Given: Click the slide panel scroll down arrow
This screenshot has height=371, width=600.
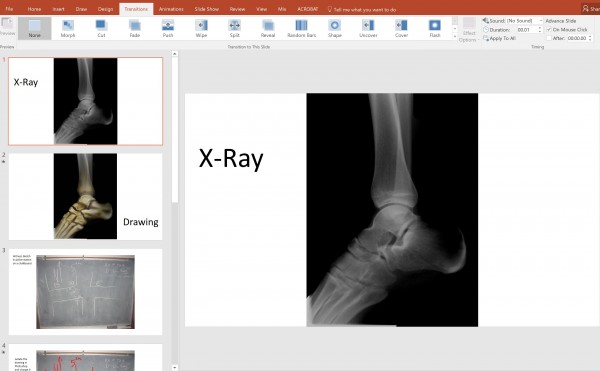Looking at the screenshot, I should (x=174, y=368).
